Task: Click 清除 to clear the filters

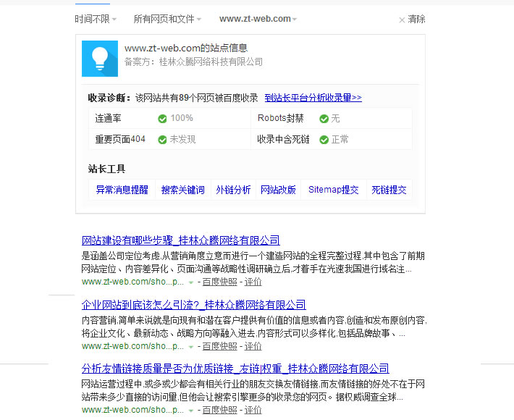Action: (416, 19)
